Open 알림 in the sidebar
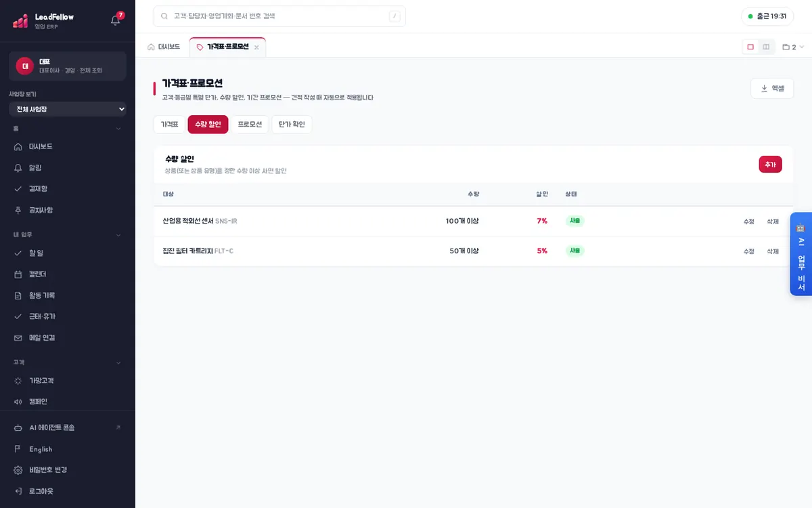 click(x=68, y=167)
